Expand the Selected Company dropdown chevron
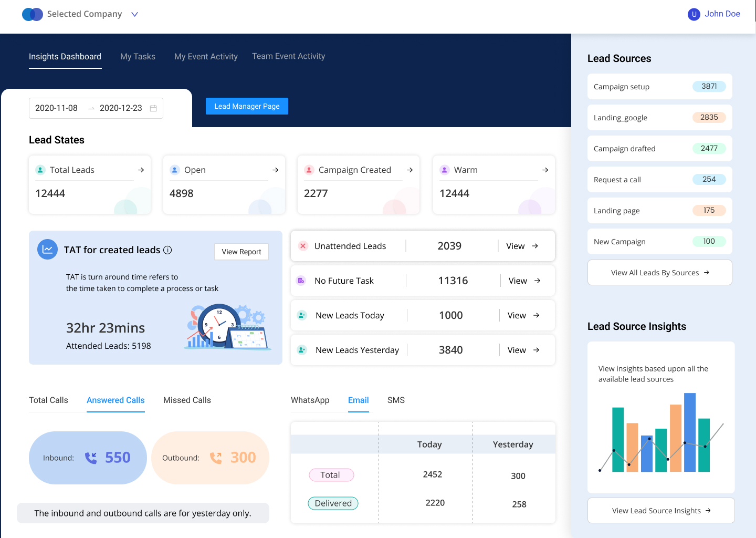Screen dimensions: 756x538 [x=134, y=14]
